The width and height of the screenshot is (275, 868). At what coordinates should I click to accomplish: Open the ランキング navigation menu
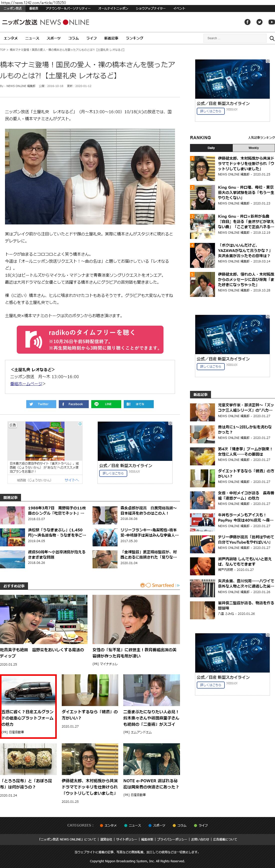(134, 38)
